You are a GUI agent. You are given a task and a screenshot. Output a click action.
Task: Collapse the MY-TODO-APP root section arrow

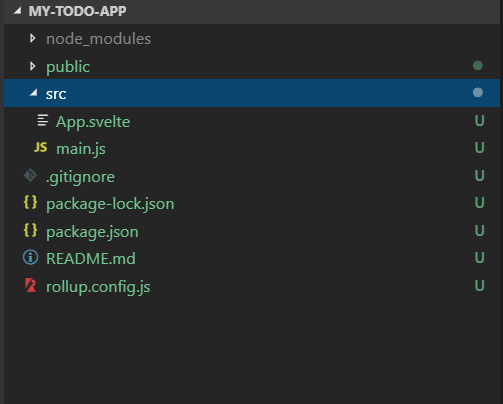[17, 11]
